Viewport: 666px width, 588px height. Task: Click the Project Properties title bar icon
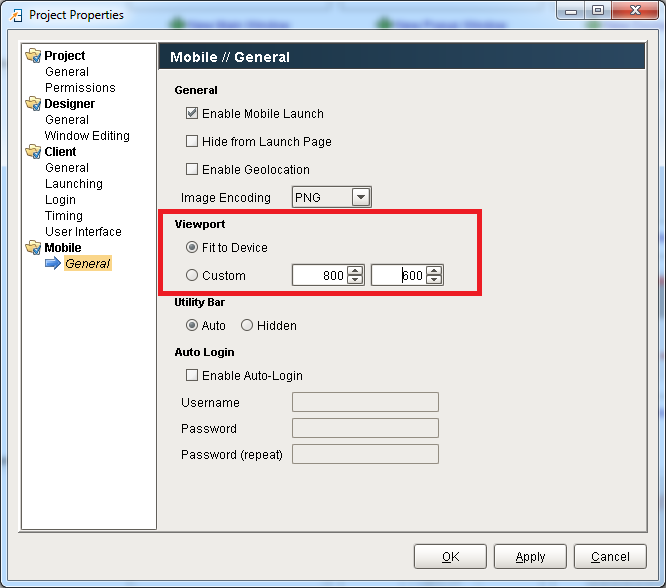(x=15, y=15)
